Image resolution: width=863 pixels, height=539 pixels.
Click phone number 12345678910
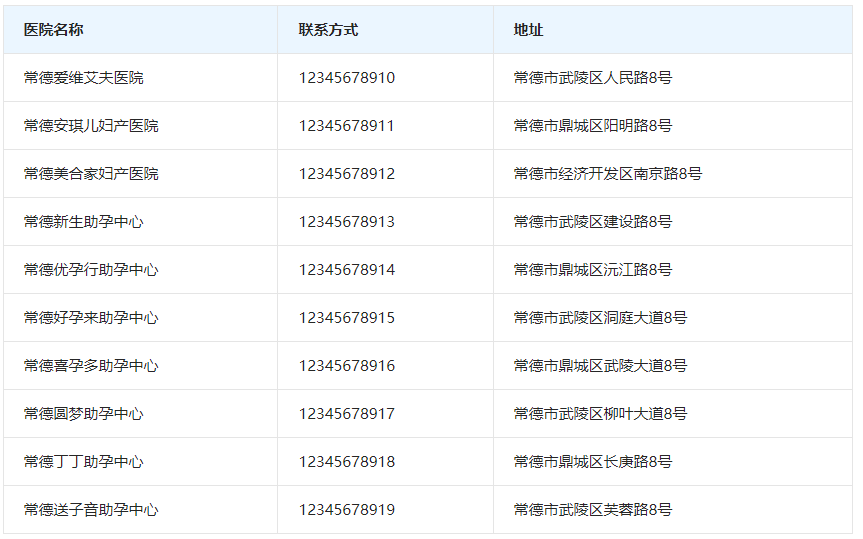[346, 78]
